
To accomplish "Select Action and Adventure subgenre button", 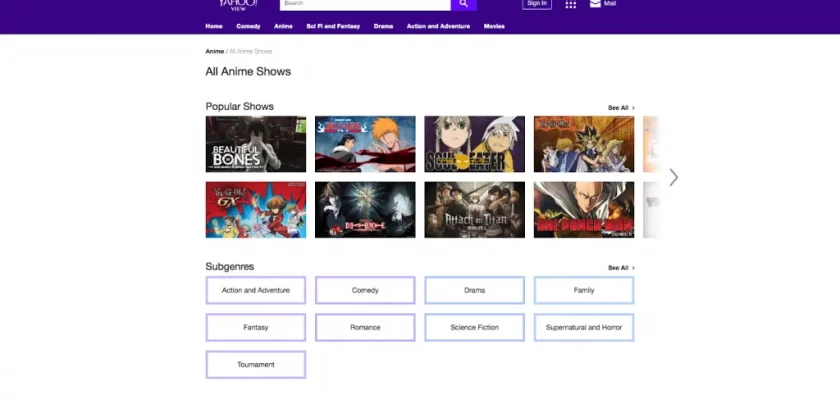I will [x=256, y=290].
